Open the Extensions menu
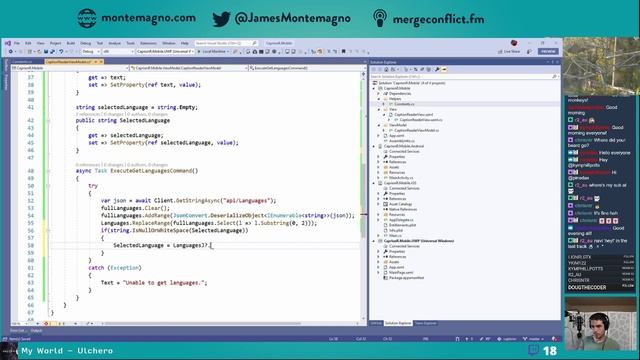640x360 pixels. (x=148, y=43)
